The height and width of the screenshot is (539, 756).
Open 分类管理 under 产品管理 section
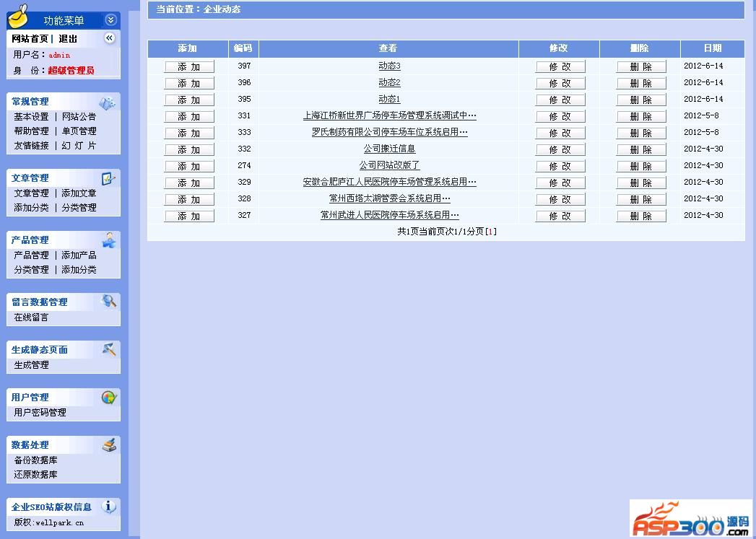[31, 270]
